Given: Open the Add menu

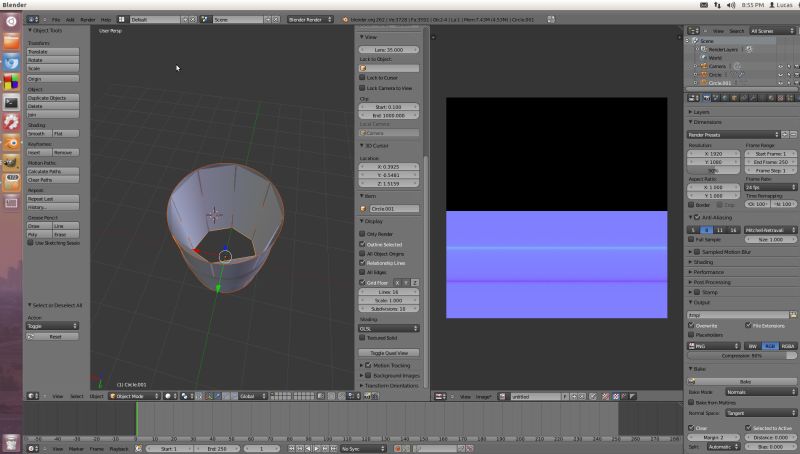Looking at the screenshot, I should pos(70,19).
